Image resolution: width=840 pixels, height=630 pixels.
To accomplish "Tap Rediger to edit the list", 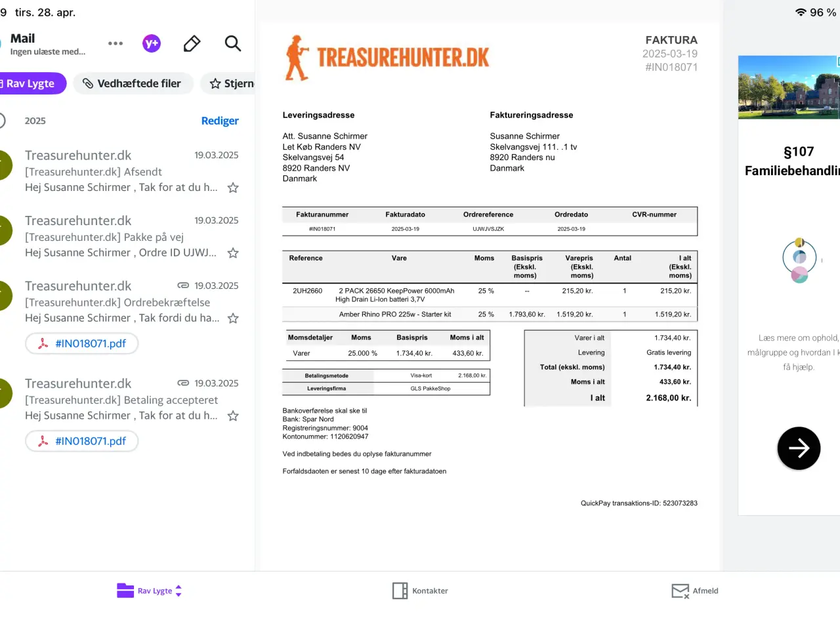I will tap(220, 121).
